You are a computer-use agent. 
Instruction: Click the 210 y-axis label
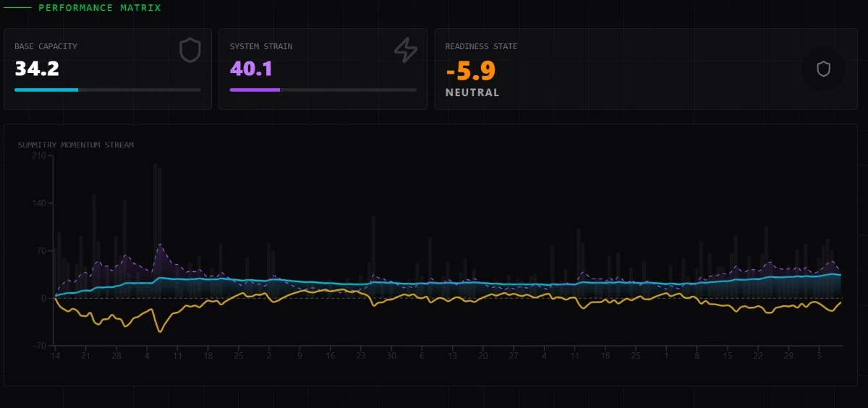[x=39, y=156]
